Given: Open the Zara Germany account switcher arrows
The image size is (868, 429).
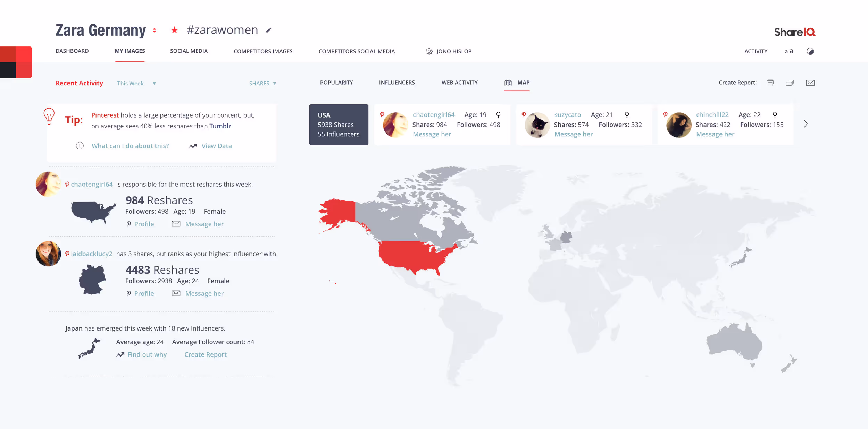Looking at the screenshot, I should pos(155,31).
